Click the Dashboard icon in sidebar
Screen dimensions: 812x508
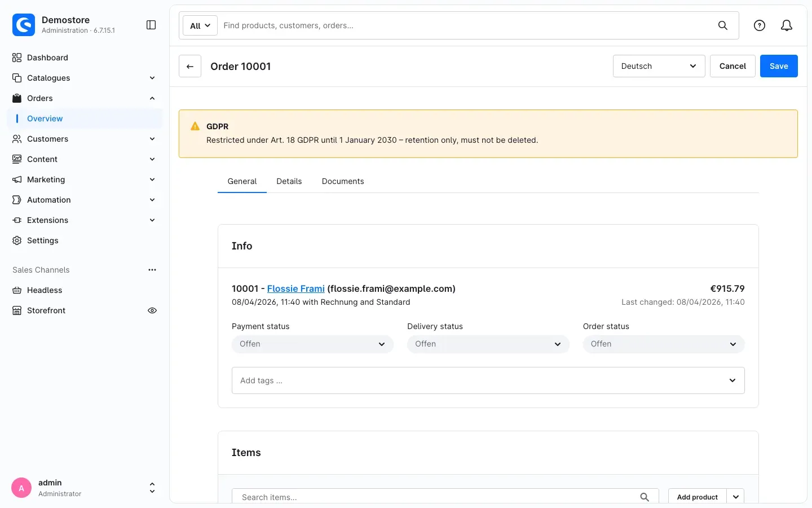(17, 58)
